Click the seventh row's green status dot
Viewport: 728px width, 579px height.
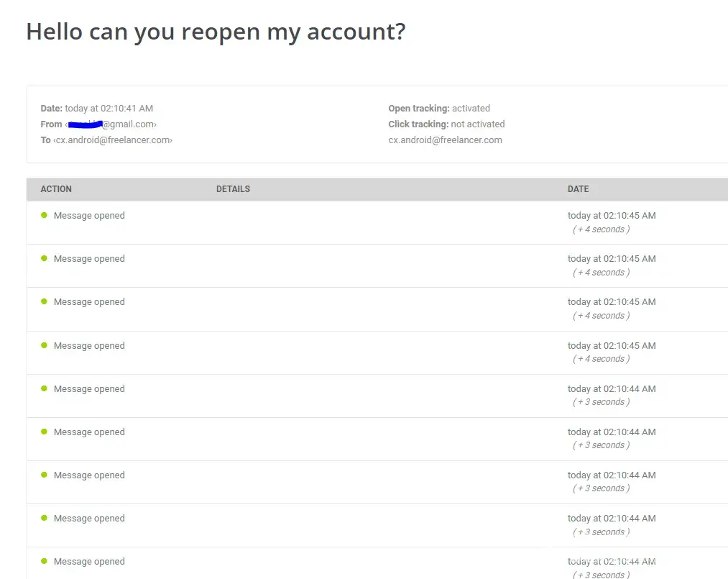44,475
